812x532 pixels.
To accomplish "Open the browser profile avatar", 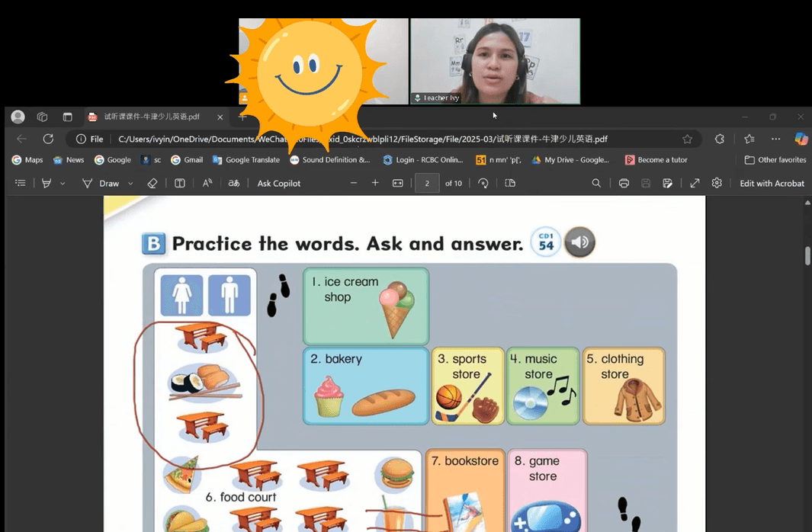I will click(x=18, y=117).
